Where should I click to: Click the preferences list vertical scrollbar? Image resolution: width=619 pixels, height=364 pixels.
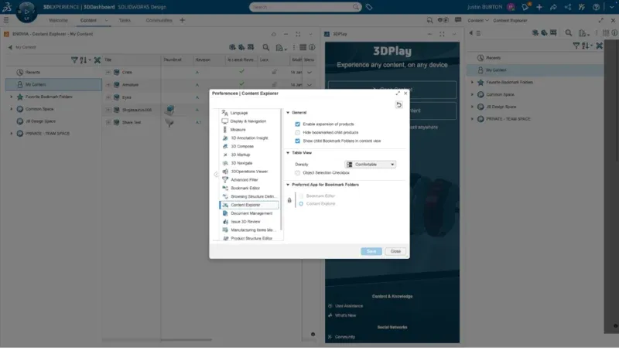tap(281, 169)
